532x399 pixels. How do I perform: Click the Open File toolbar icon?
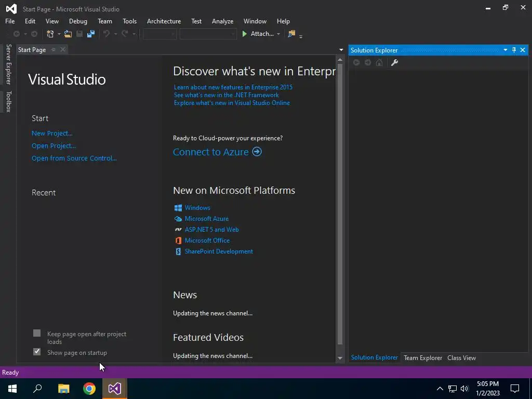pos(68,34)
